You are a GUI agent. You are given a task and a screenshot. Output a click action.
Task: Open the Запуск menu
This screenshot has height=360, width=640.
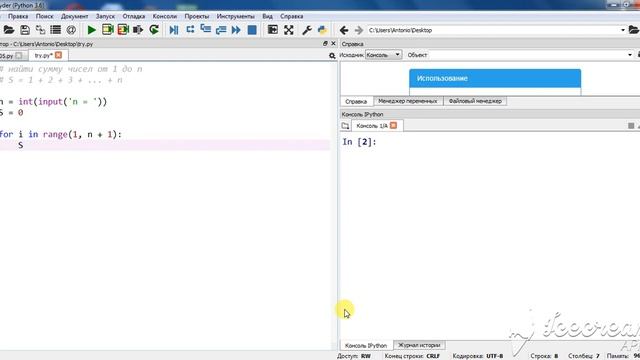click(105, 16)
